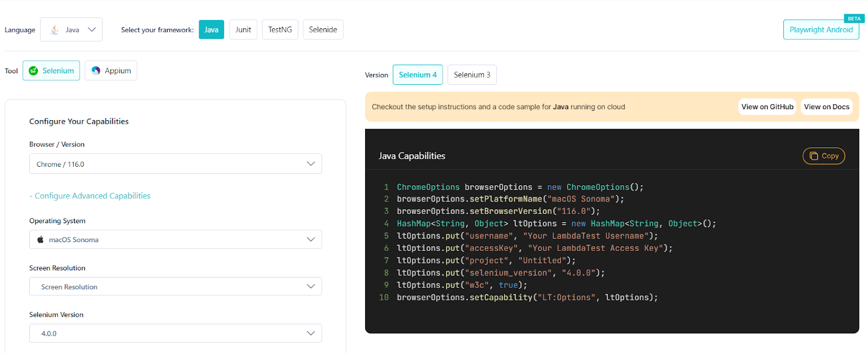Viewport: 868px width, 353px height.
Task: Click code line with "accessKey" option
Action: pyautogui.click(x=534, y=248)
